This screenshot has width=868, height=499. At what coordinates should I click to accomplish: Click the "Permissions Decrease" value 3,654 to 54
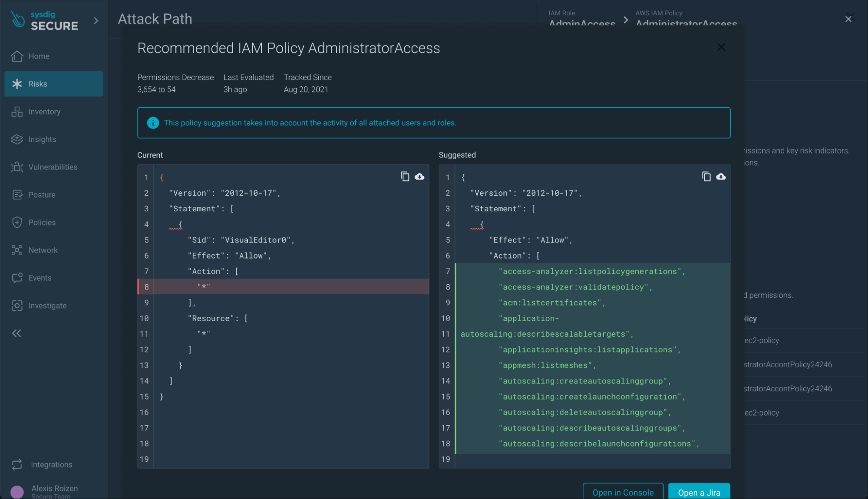(156, 89)
